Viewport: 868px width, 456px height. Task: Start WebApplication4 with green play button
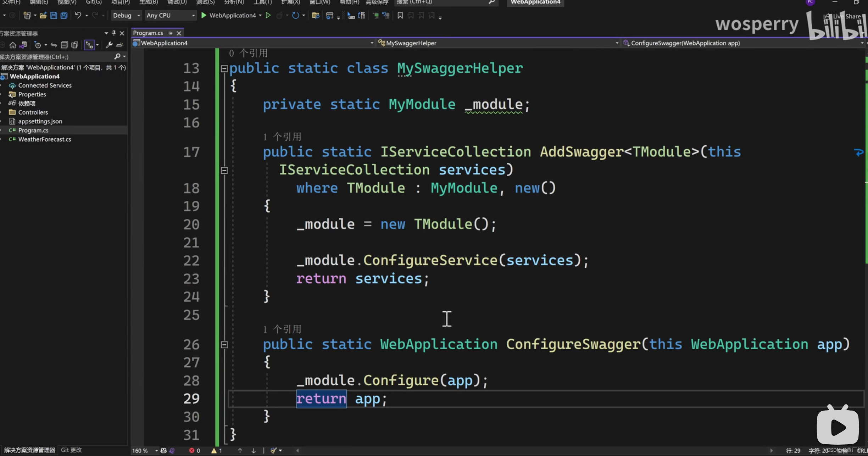pos(204,15)
